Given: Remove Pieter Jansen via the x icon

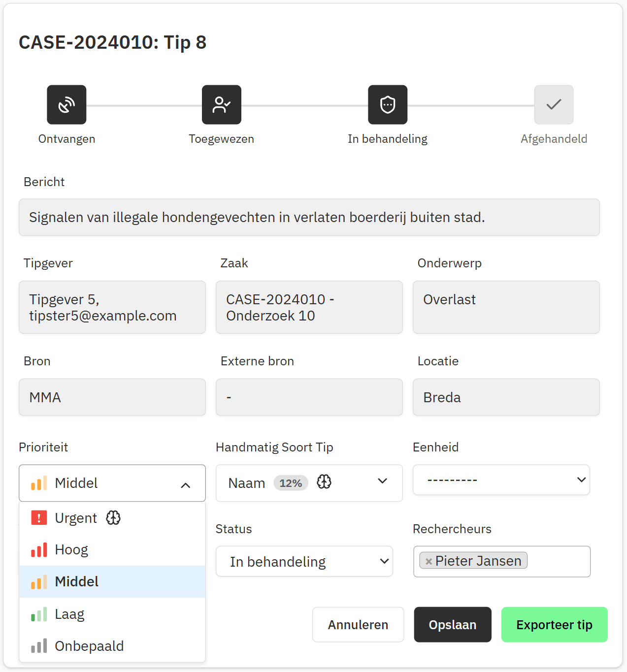Looking at the screenshot, I should (429, 561).
